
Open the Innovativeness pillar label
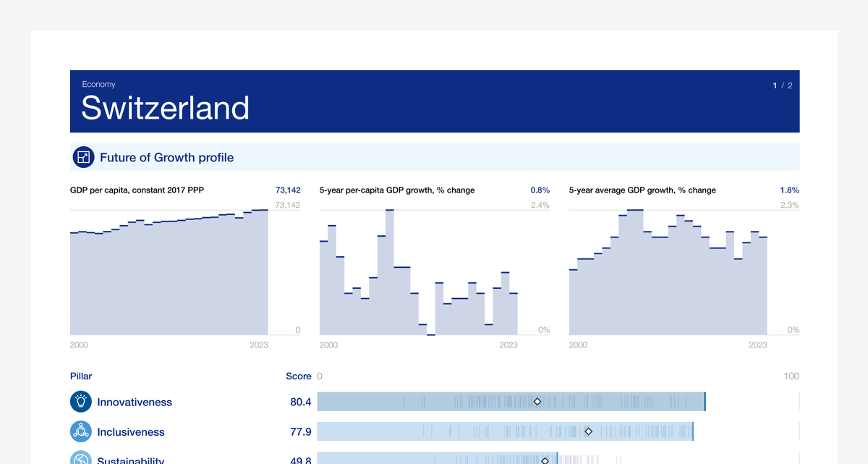[x=135, y=402]
